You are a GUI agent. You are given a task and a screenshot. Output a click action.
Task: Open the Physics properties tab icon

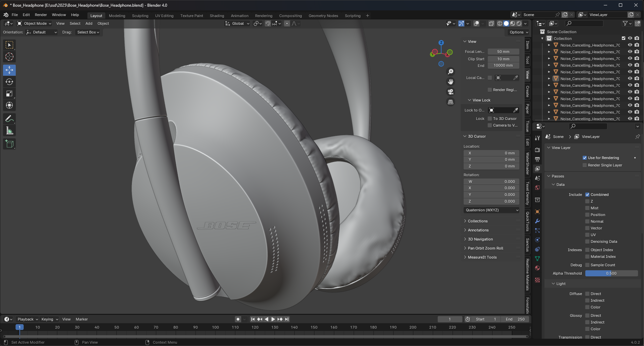pyautogui.click(x=537, y=240)
